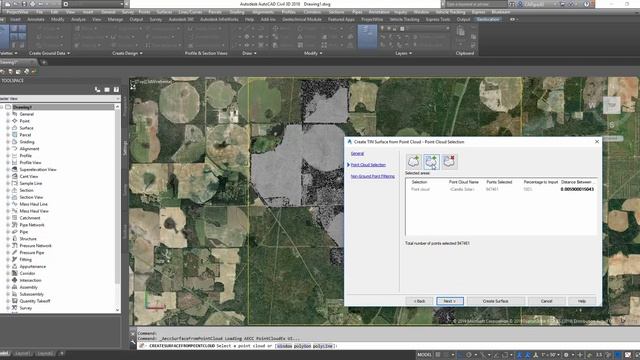Click the Survey Database icon in tree

(15, 308)
